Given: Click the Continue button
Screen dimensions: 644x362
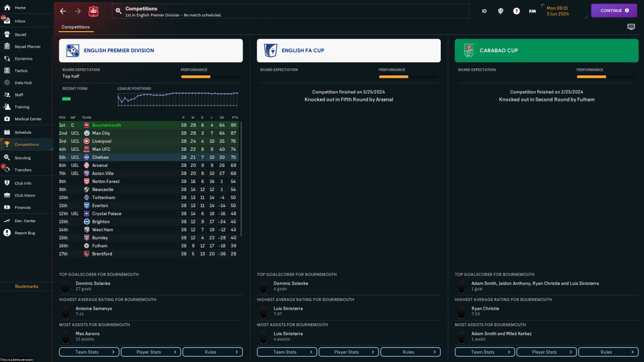Looking at the screenshot, I should coord(614,11).
